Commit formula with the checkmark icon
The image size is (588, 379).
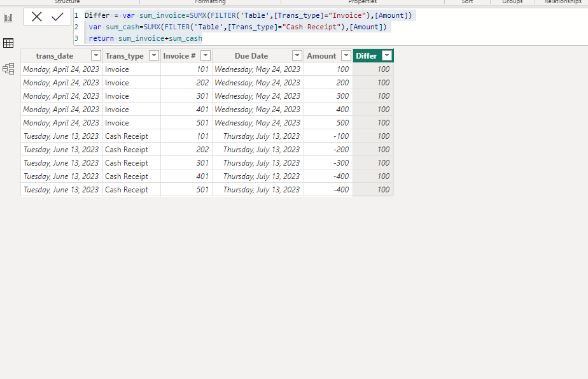(57, 17)
